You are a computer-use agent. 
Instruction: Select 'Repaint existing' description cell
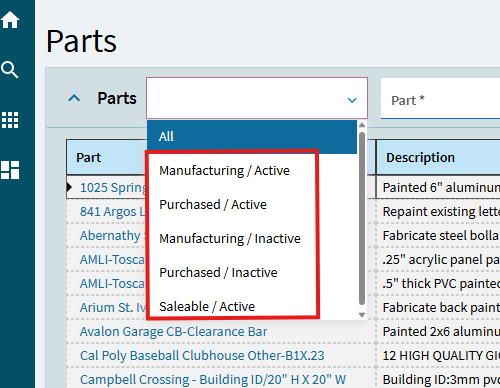click(x=438, y=212)
